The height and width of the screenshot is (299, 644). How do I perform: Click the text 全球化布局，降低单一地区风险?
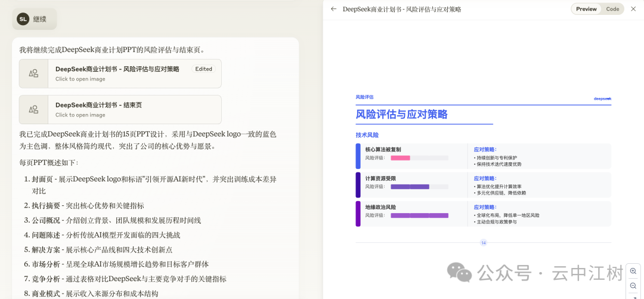point(507,215)
